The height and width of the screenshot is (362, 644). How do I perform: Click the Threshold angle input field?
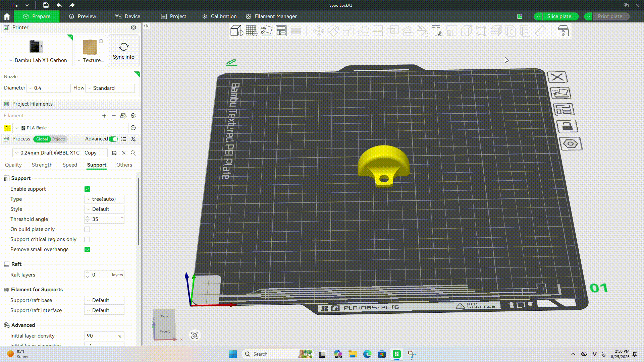[x=104, y=219]
